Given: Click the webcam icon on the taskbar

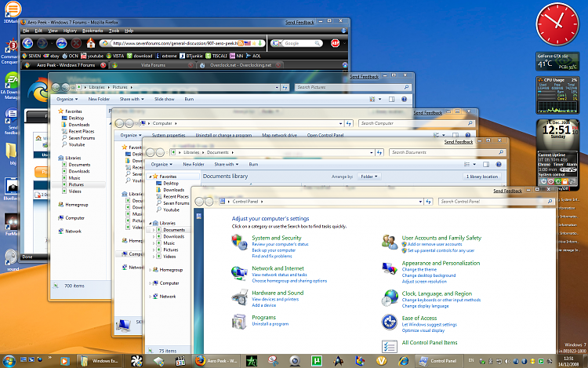Looking at the screenshot, I should coord(295,361).
